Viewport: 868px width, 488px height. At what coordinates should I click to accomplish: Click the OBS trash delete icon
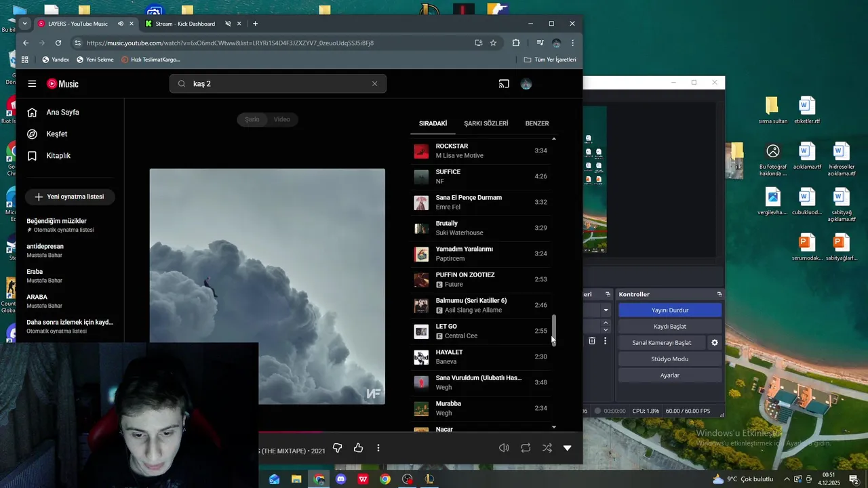pos(592,341)
